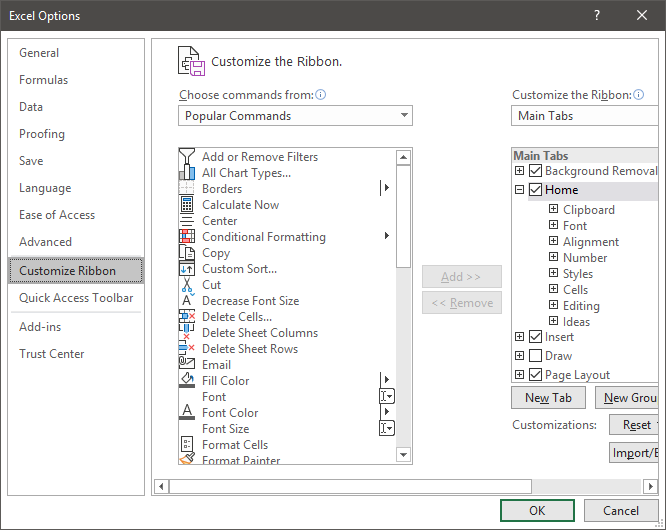Click the horizontal scrollbar right arrow
Image resolution: width=666 pixels, height=530 pixels.
coord(650,486)
